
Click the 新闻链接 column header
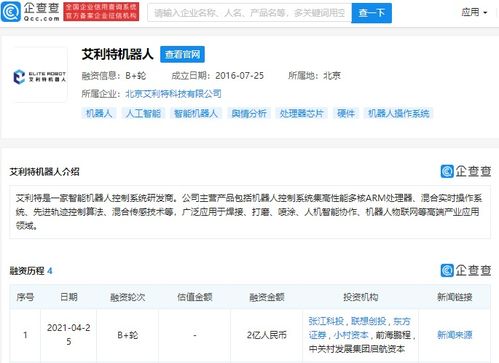455,297
